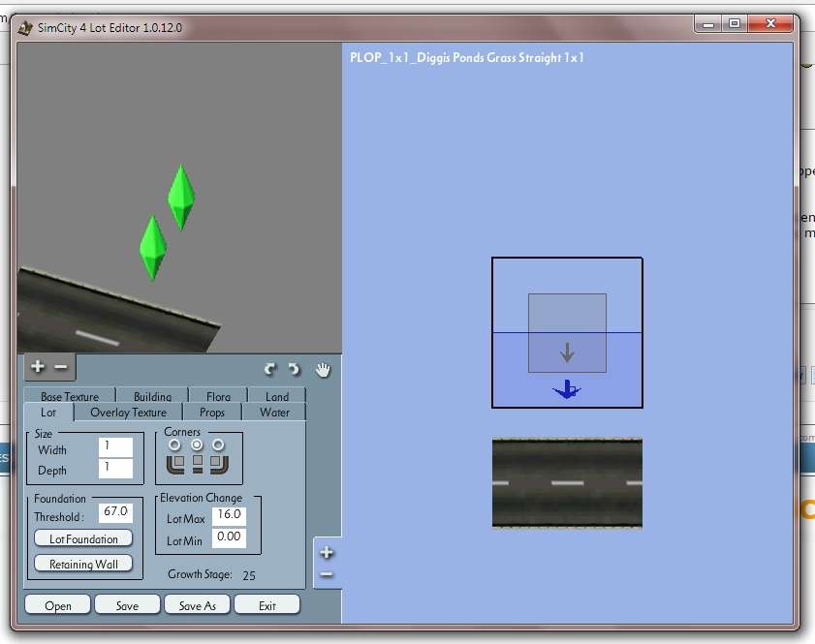Open the Water tab
Screen dimensions: 815x644
[x=274, y=413]
